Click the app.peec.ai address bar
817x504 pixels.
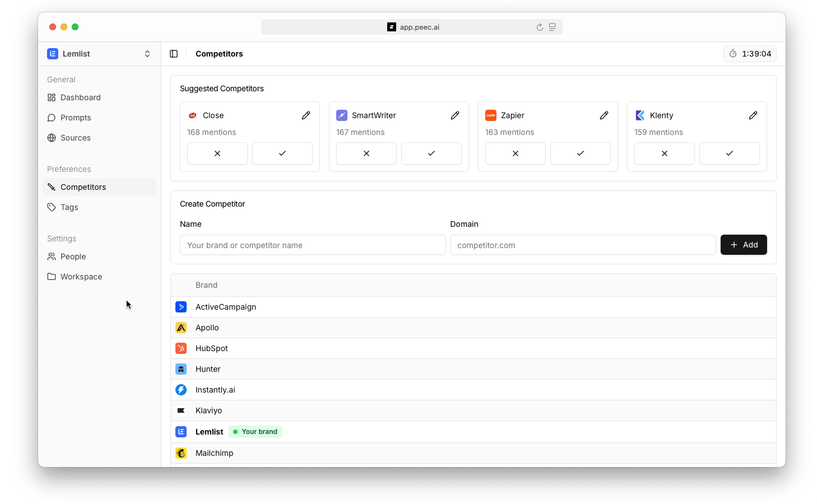coord(412,27)
